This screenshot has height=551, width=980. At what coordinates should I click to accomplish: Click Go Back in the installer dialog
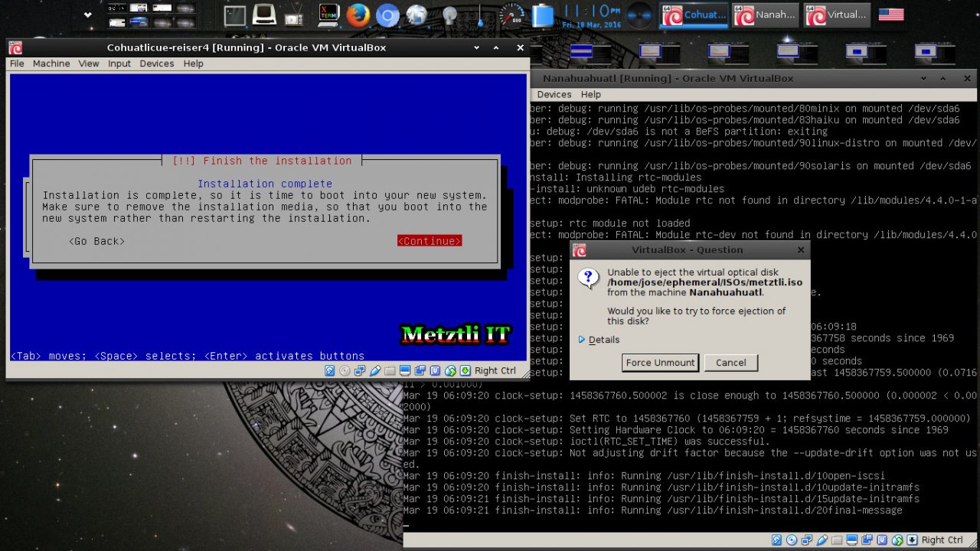(96, 241)
